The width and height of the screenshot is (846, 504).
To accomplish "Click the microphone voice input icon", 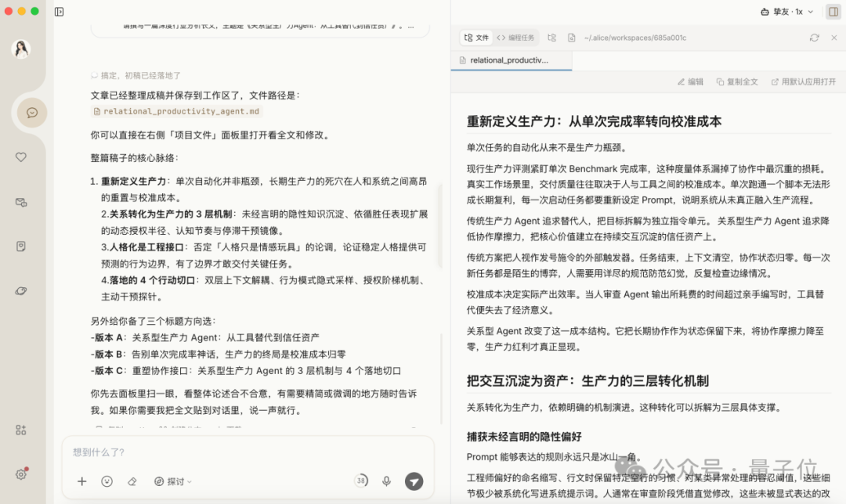I will tap(386, 481).
